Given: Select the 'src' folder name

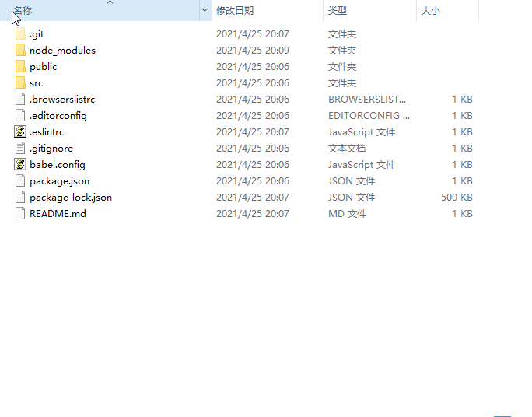Looking at the screenshot, I should [36, 83].
